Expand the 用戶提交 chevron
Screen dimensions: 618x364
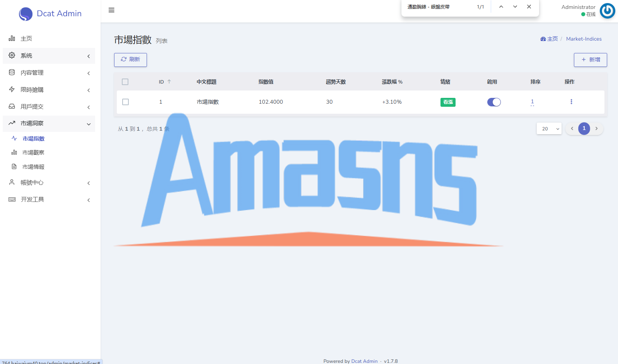(89, 107)
